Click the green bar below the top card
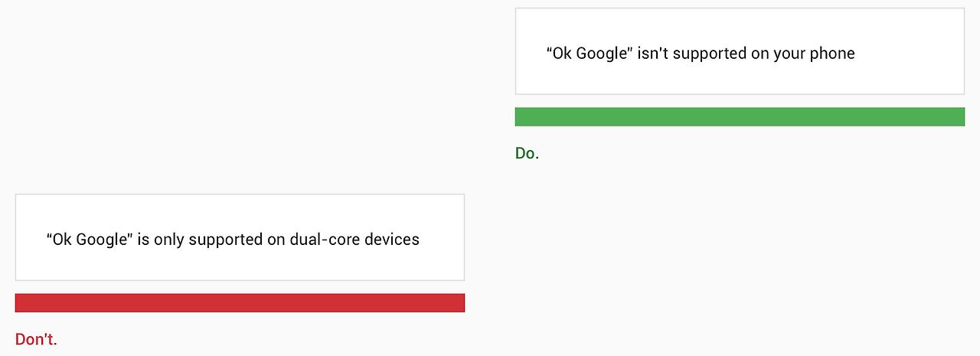This screenshot has height=356, width=980. (740, 117)
